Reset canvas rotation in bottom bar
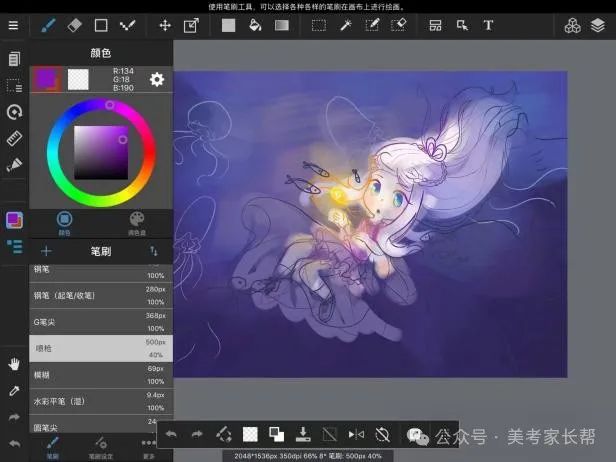Screen dimensions: 616x462 382,434
